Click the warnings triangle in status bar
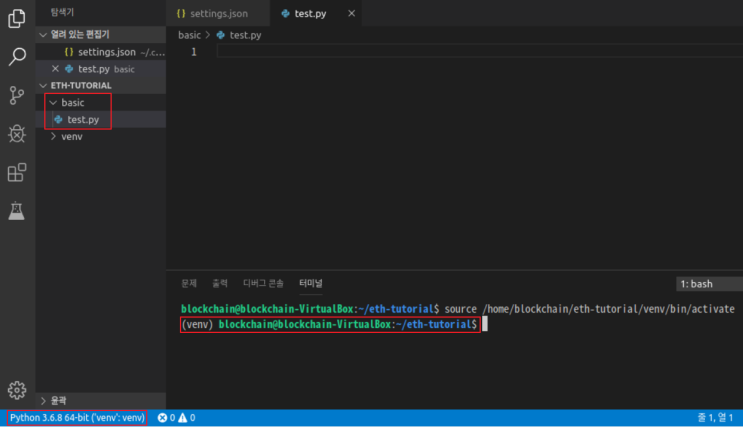This screenshot has width=743, height=427. pyautogui.click(x=182, y=418)
